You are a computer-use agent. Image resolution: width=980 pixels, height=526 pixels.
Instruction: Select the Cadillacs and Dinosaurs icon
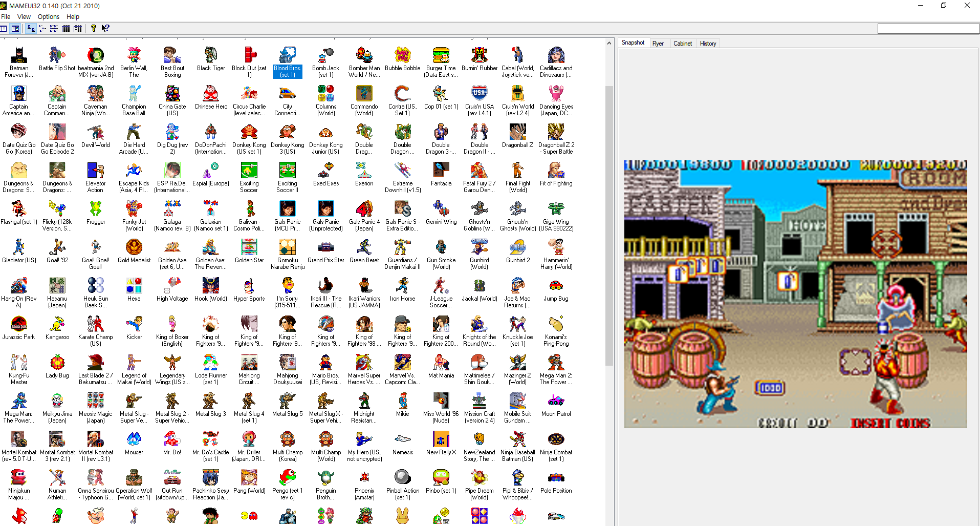pos(556,55)
